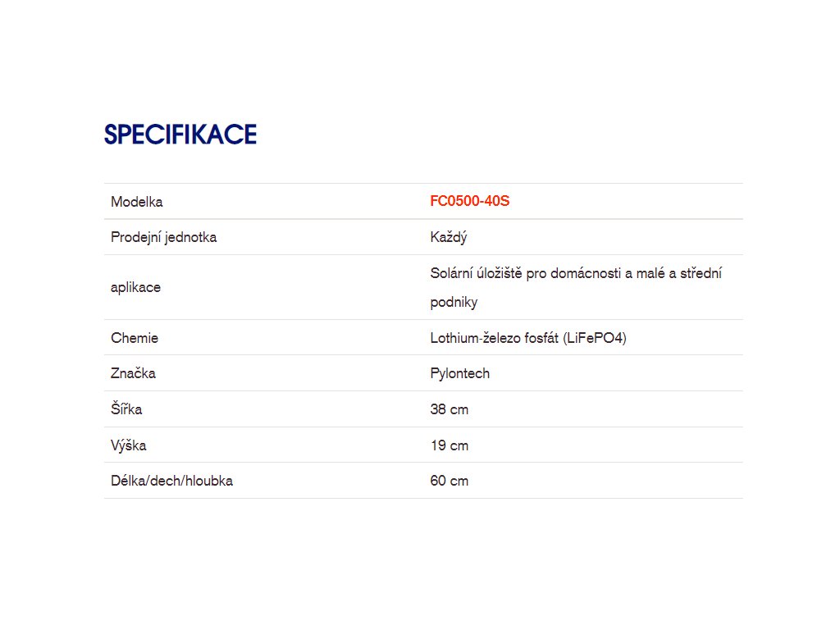
Task: Click the Délka/dech/hloubka label
Action: click(172, 481)
